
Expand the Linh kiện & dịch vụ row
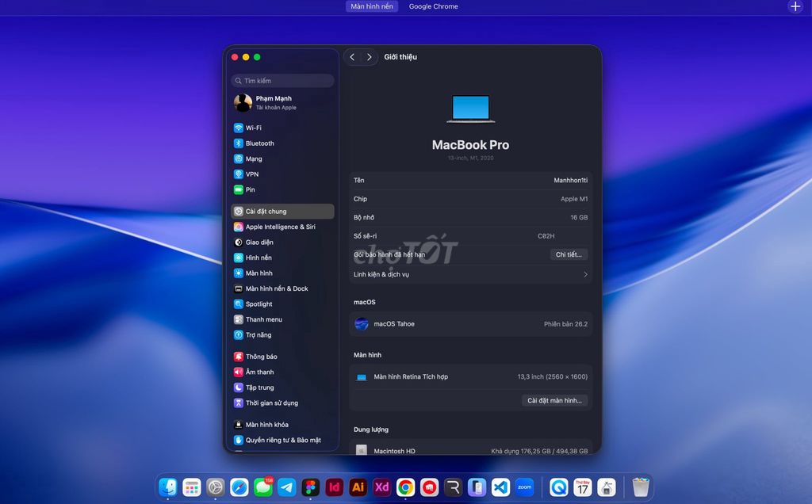(x=470, y=273)
